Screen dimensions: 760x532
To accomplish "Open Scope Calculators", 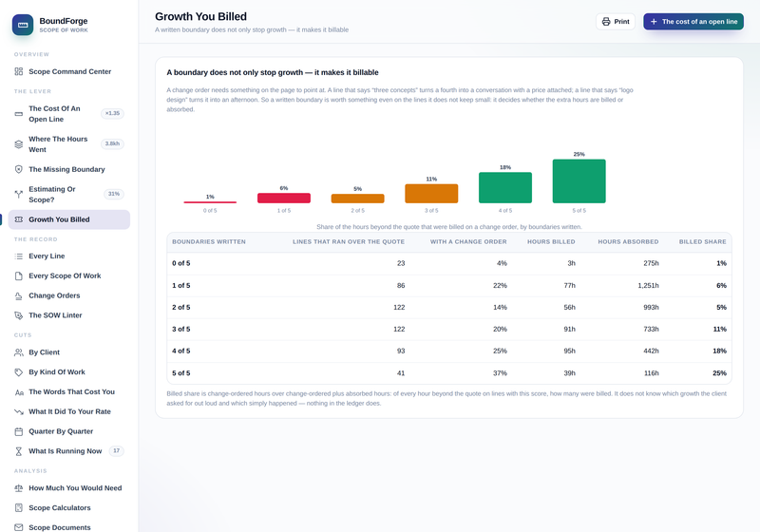I will (69, 508).
